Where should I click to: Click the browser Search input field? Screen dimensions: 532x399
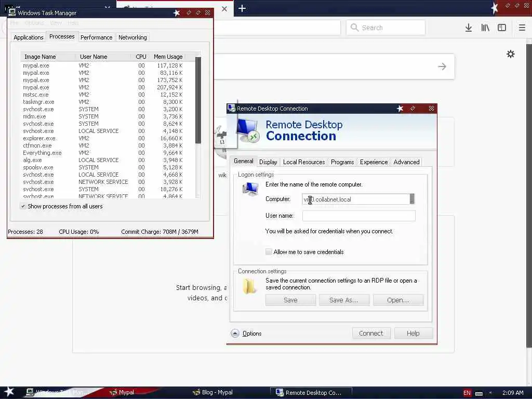coord(386,28)
